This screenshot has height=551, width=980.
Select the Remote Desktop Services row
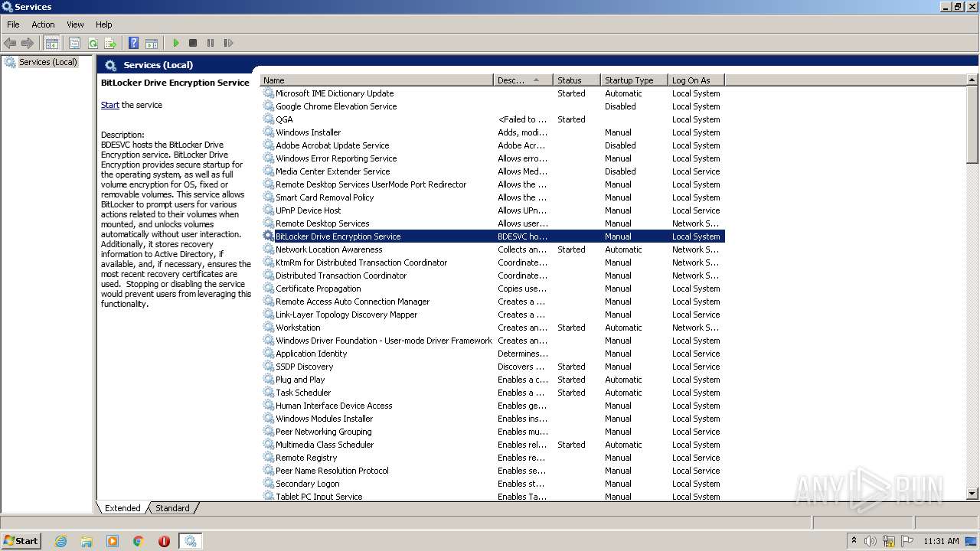492,223
